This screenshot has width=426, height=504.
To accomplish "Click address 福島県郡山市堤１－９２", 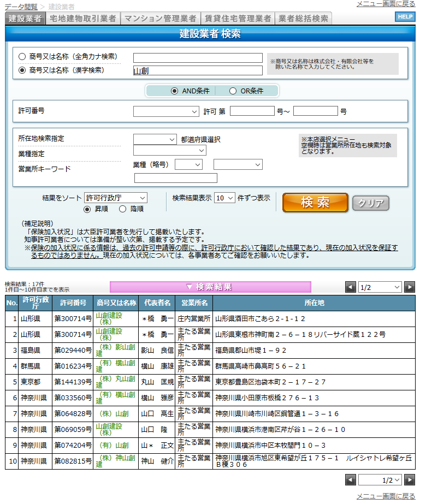I will 251,351.
